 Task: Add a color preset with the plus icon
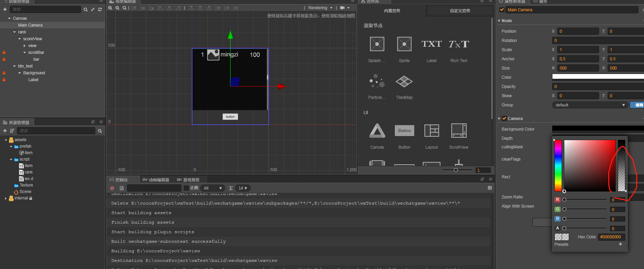point(620,244)
